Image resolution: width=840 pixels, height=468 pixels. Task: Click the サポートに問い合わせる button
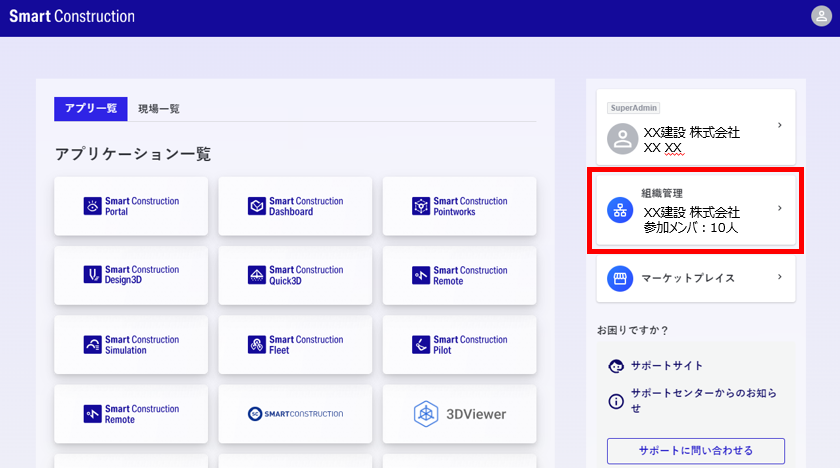pyautogui.click(x=695, y=451)
